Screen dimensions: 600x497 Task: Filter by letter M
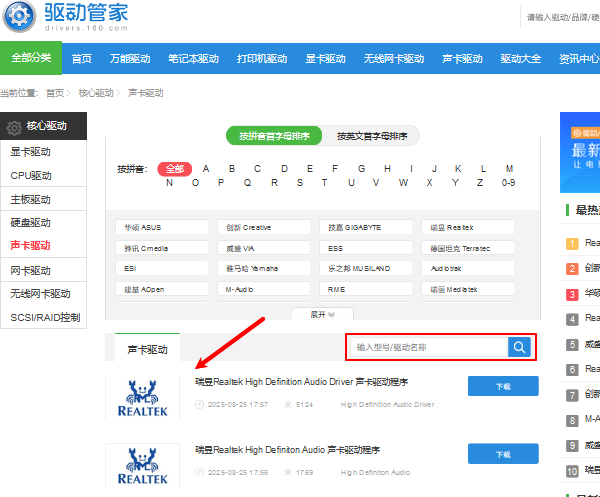click(x=509, y=169)
